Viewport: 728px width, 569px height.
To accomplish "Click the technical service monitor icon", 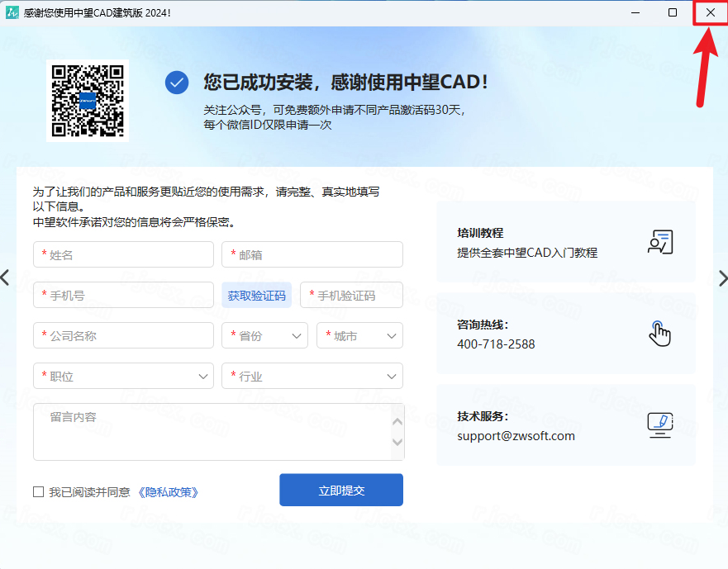I will [x=659, y=425].
